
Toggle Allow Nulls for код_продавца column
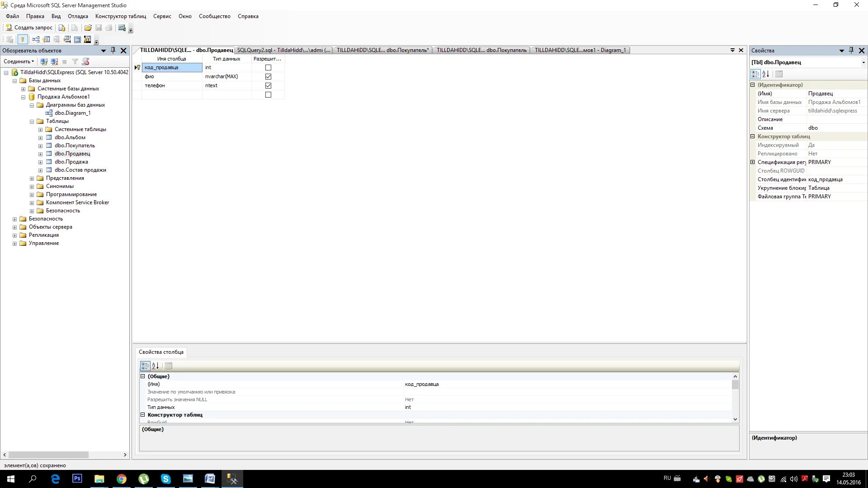[268, 68]
